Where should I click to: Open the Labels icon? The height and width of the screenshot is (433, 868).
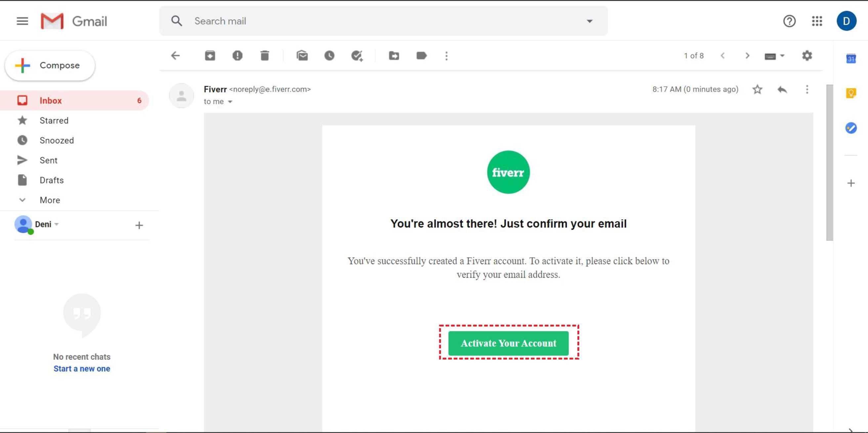[421, 56]
